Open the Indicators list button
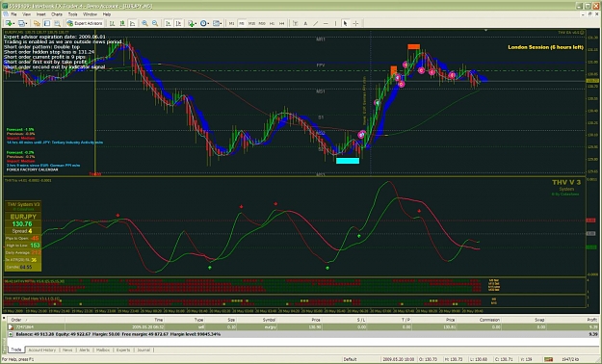602x364 pixels. (x=191, y=23)
